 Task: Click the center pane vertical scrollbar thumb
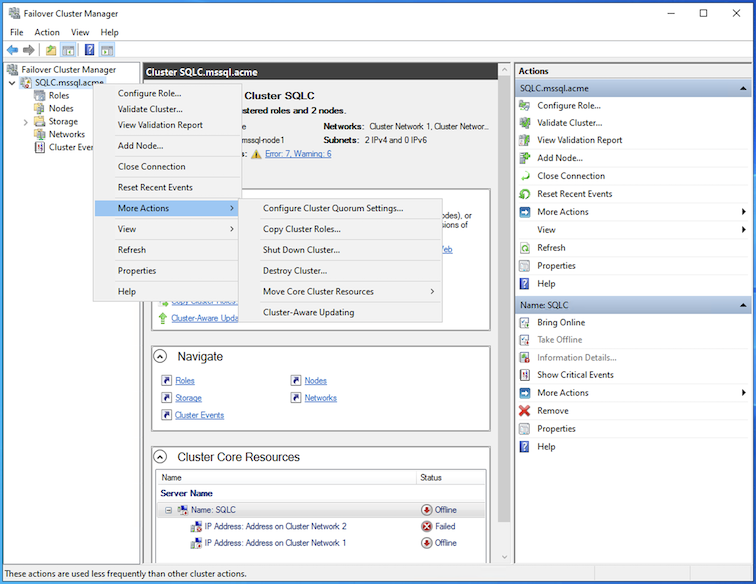[x=504, y=300]
